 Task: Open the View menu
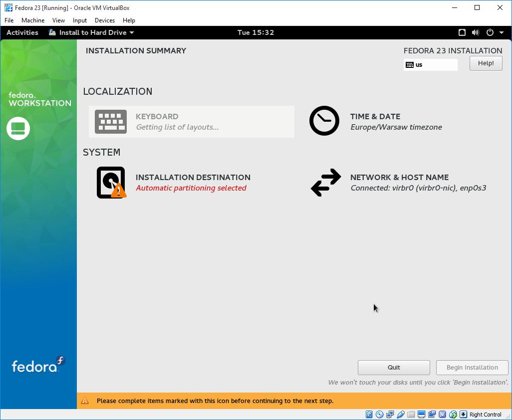tap(58, 20)
